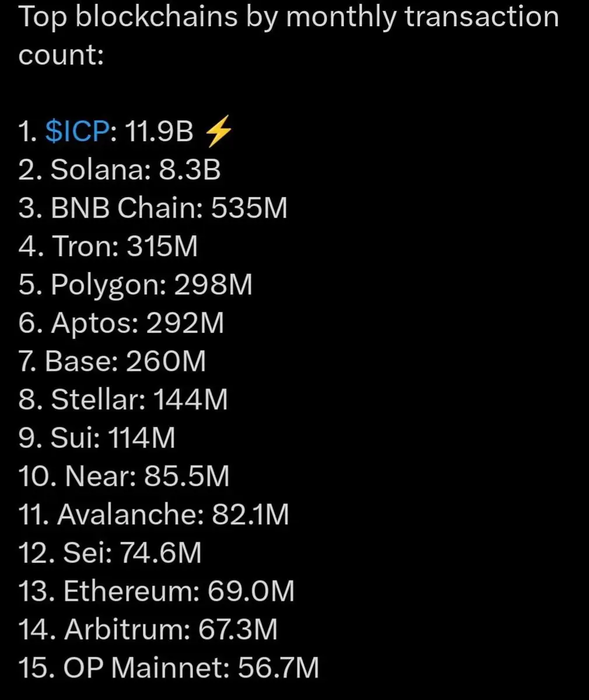This screenshot has height=700, width=589.
Task: Click the Aptos: 292M entry
Action: tap(121, 324)
